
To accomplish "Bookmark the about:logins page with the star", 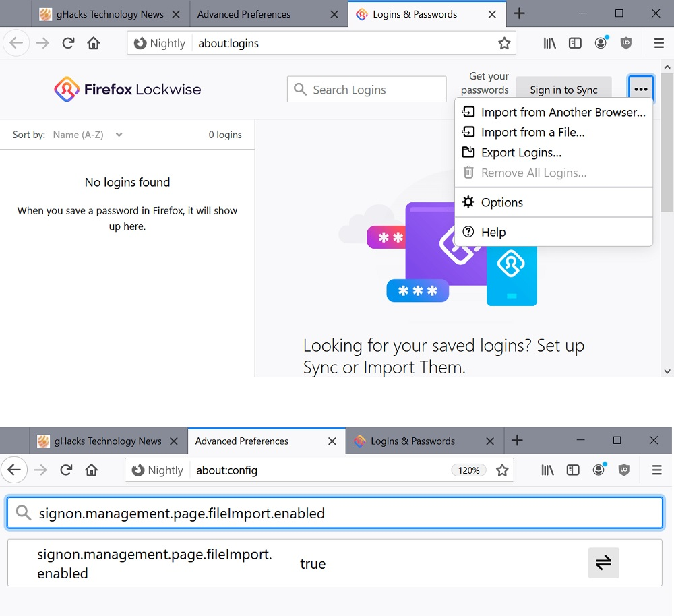I will click(503, 43).
